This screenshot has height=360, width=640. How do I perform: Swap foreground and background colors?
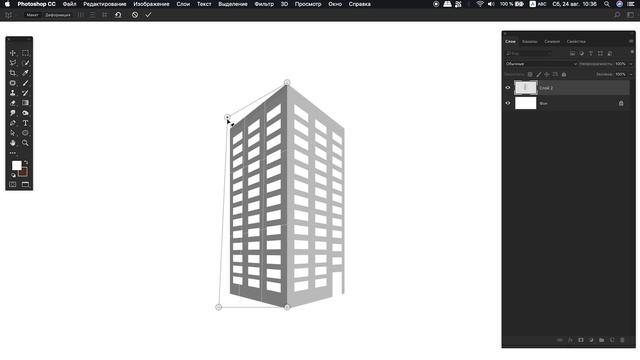(x=26, y=162)
